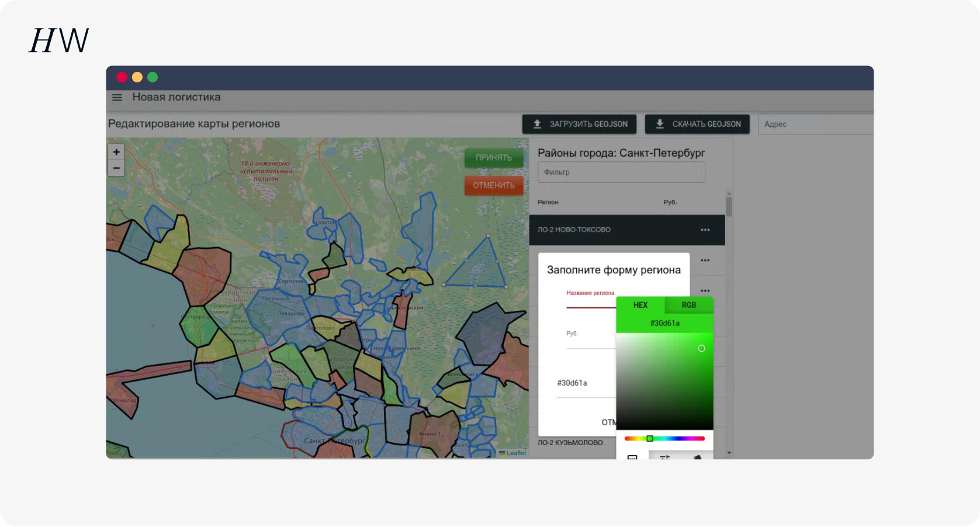Click the saturation picker circle handle
This screenshot has height=527, width=980.
[702, 349]
